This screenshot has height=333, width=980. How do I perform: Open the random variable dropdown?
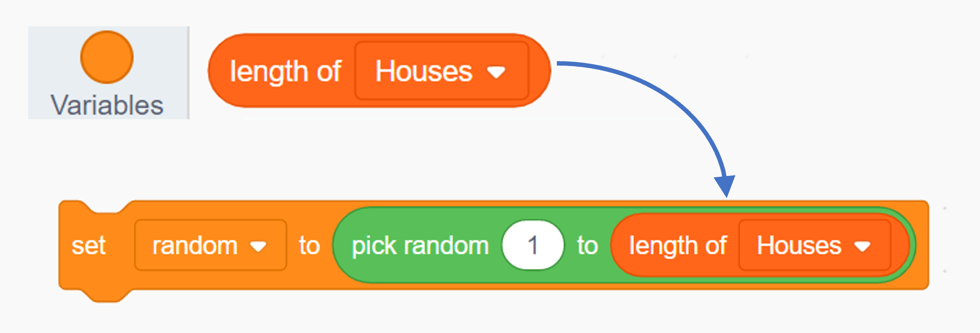pyautogui.click(x=210, y=245)
